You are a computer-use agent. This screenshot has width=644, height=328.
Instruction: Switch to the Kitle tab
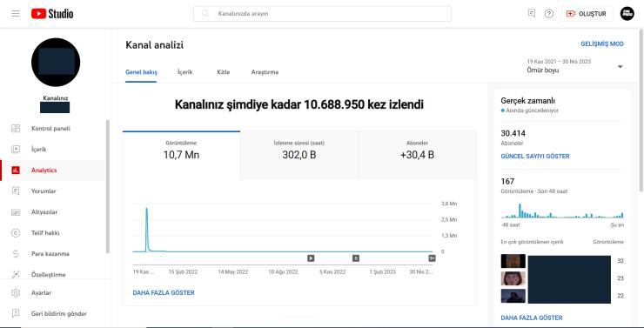pos(224,72)
